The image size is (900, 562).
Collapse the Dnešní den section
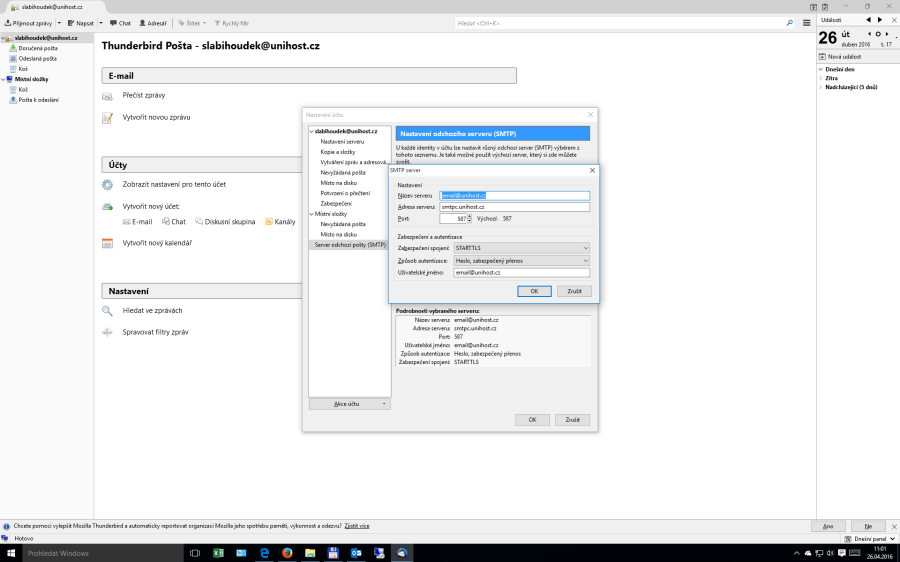point(821,69)
